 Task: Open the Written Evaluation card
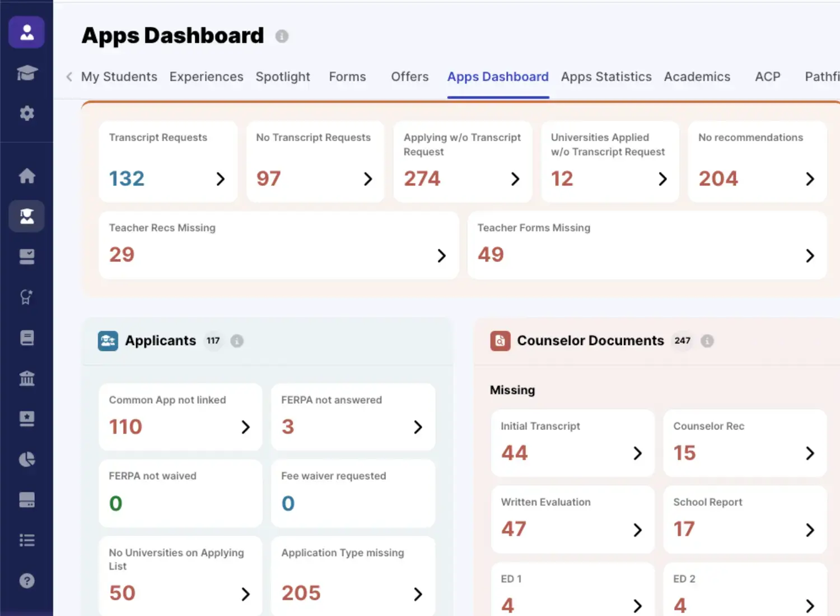[572, 520]
